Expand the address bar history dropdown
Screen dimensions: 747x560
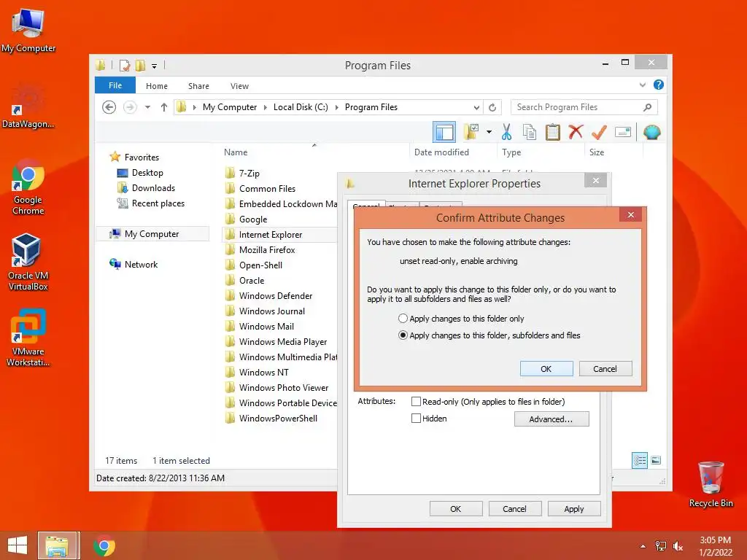pyautogui.click(x=476, y=108)
